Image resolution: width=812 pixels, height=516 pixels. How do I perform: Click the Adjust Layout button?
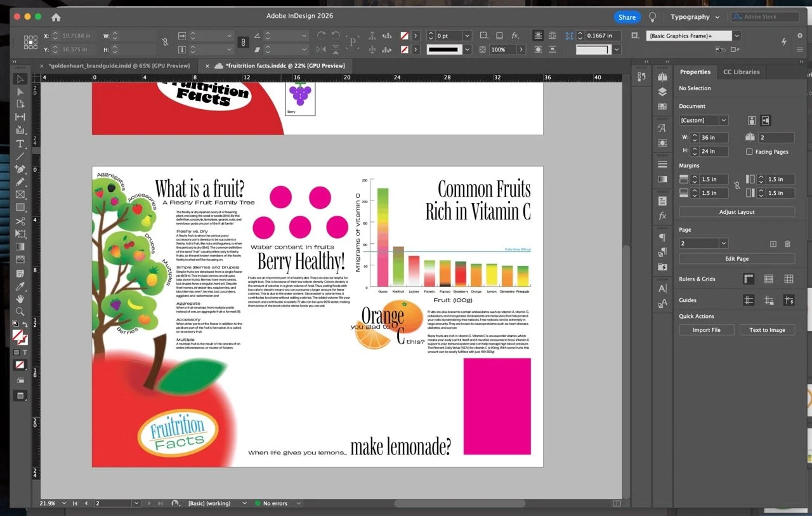coord(737,212)
